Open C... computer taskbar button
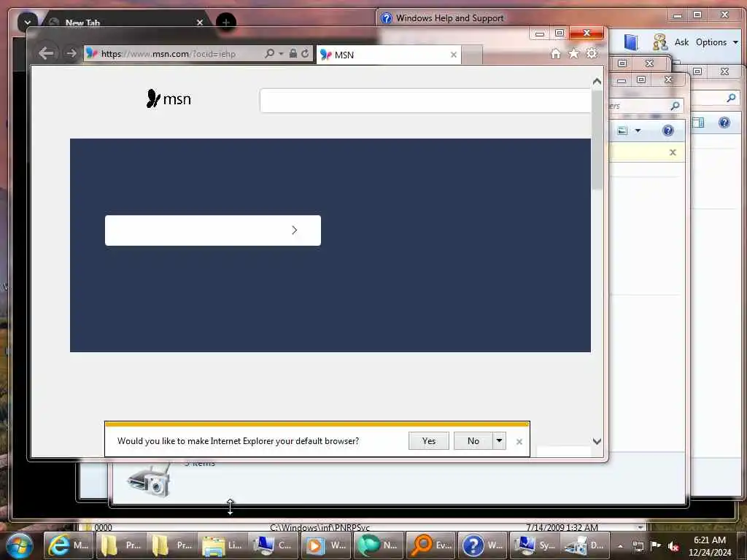This screenshot has height=560, width=747. (274, 545)
